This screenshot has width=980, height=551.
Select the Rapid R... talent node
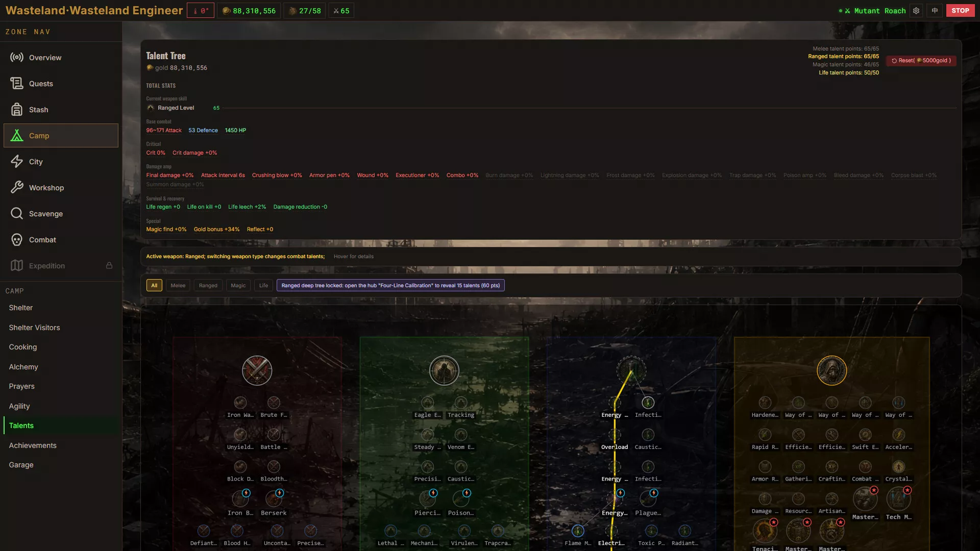(x=765, y=435)
